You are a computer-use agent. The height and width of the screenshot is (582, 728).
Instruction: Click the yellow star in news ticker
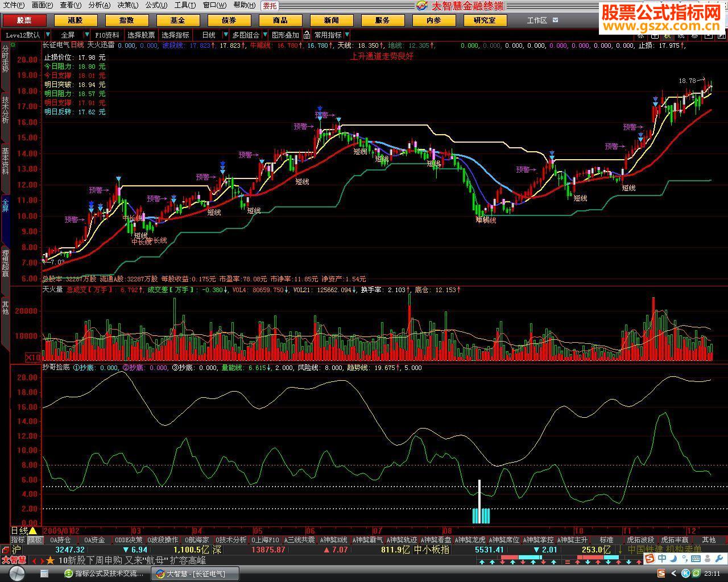point(51,560)
